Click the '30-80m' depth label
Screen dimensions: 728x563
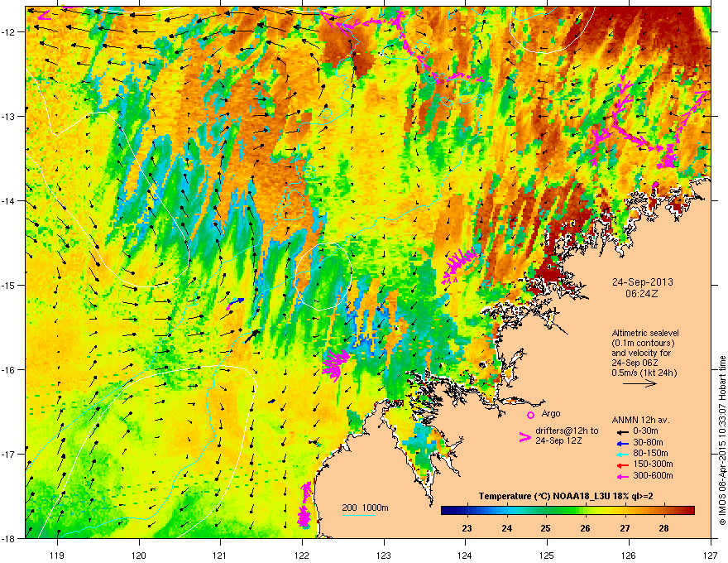[648, 442]
